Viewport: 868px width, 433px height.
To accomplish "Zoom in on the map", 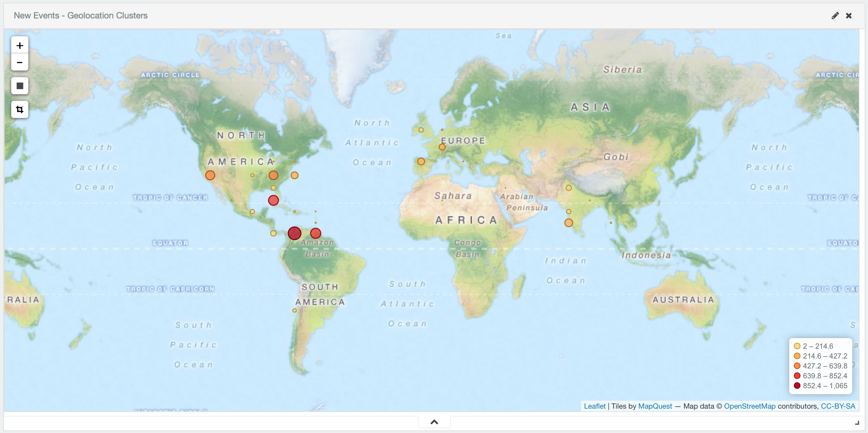I will point(19,45).
